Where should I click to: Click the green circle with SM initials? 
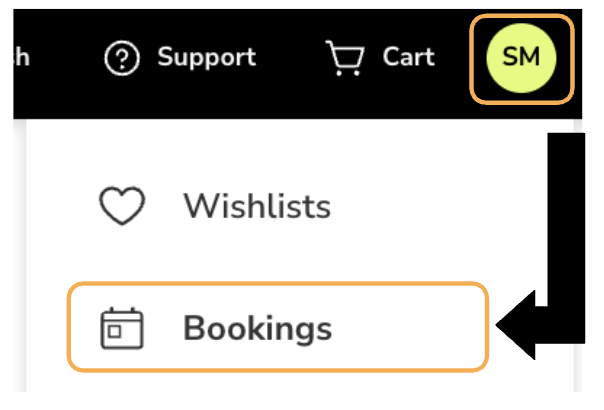(521, 58)
